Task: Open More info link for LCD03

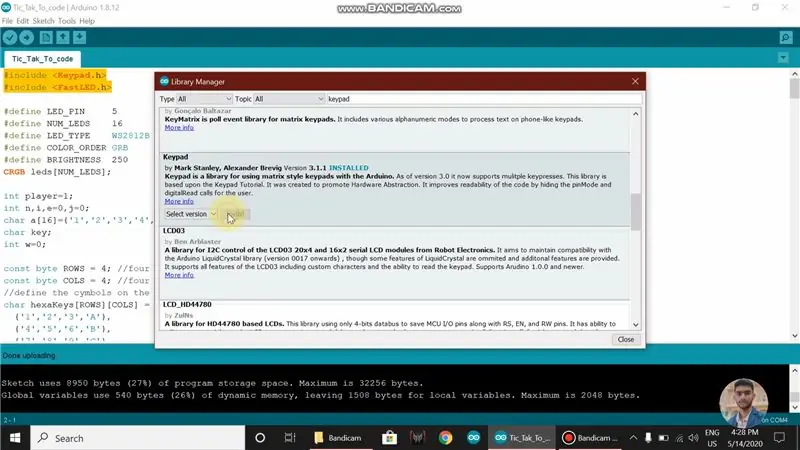Action: pyautogui.click(x=179, y=275)
